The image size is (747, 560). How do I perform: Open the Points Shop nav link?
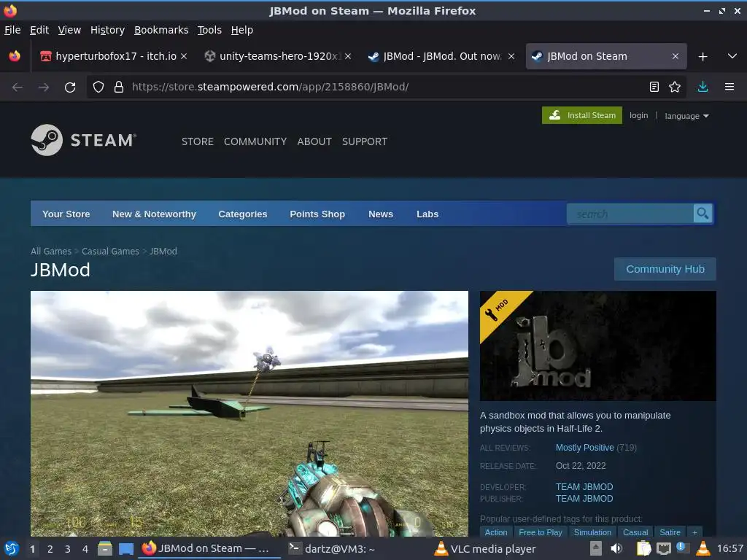click(x=317, y=214)
